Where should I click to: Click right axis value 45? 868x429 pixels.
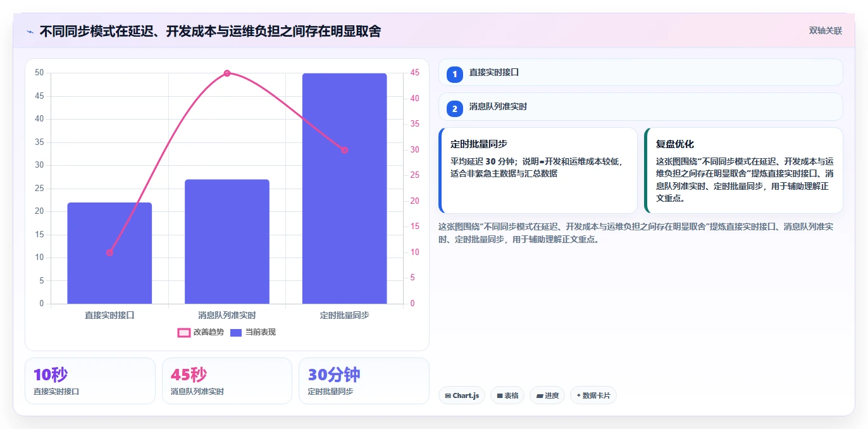point(414,73)
